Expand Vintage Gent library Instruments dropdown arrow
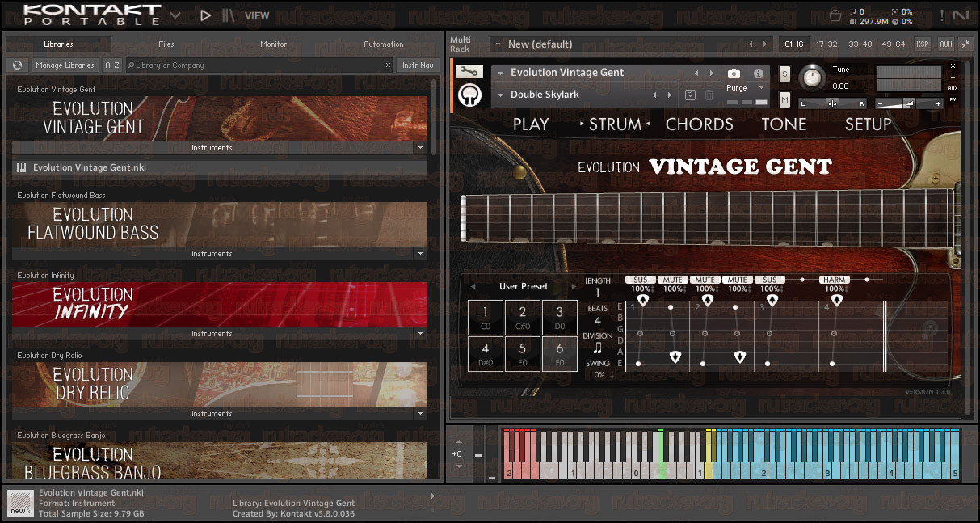 point(419,148)
